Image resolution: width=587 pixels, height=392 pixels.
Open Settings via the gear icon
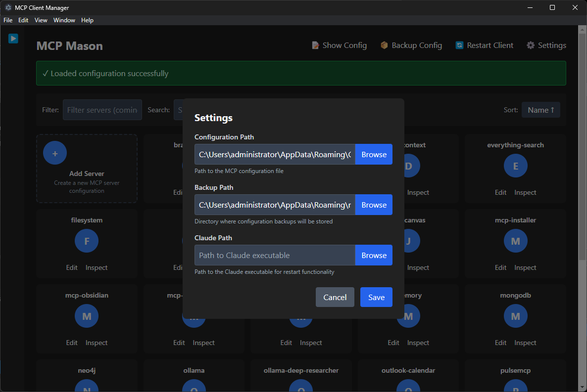530,45
